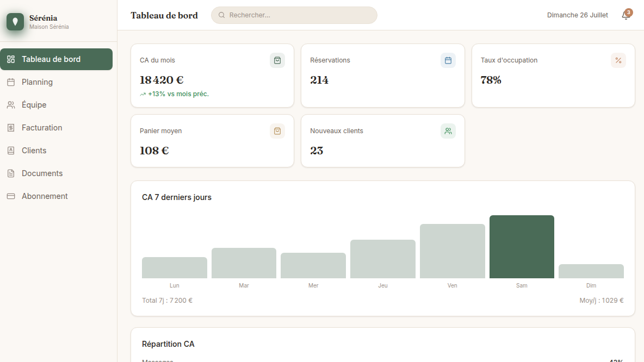Click the Nouveaux clients users icon
Viewport: 644px width, 362px height.
pos(448,131)
